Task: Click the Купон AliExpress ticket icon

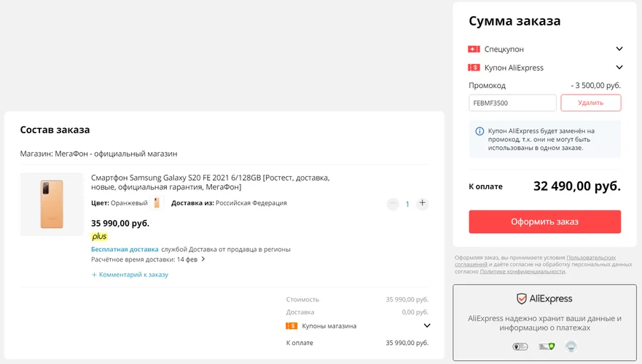Action: pos(474,68)
